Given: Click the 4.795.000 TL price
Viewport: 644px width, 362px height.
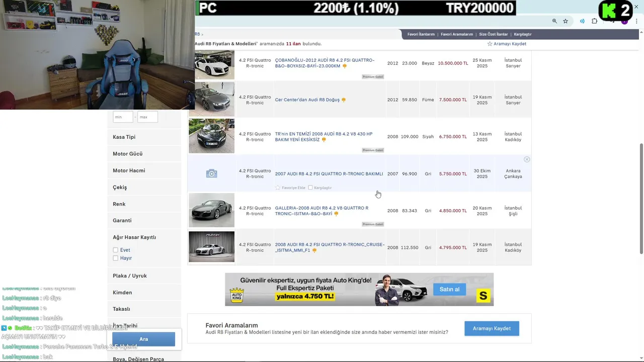Looking at the screenshot, I should 453,247.
